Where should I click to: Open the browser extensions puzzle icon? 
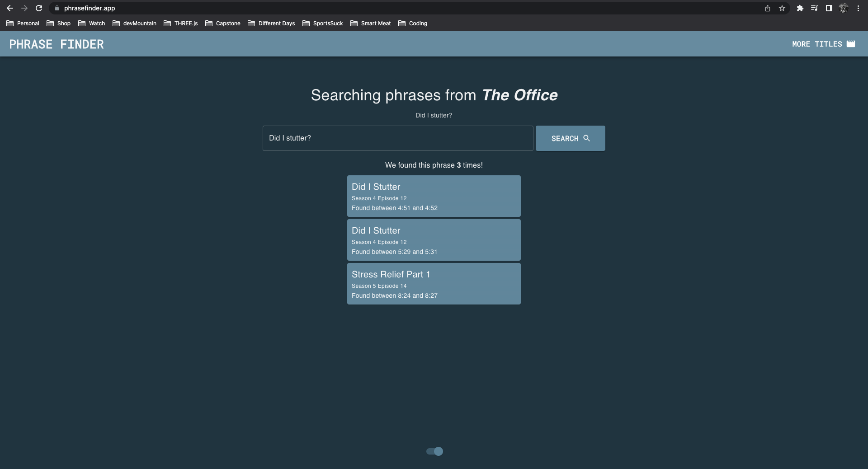(800, 8)
